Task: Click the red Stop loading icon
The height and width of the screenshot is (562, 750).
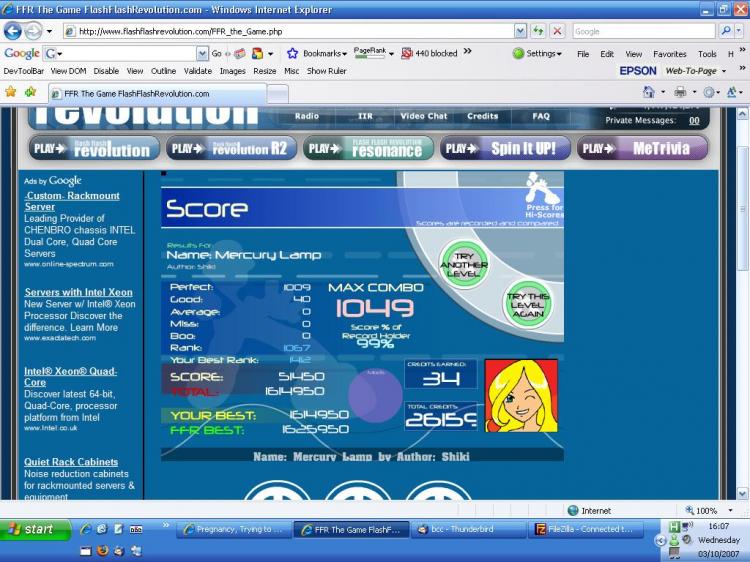Action: [x=557, y=32]
